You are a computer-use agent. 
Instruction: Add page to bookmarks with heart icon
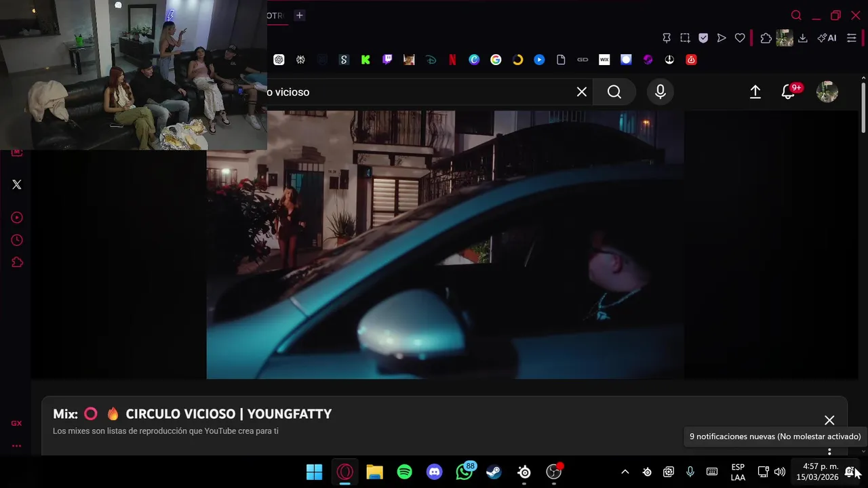coord(740,38)
